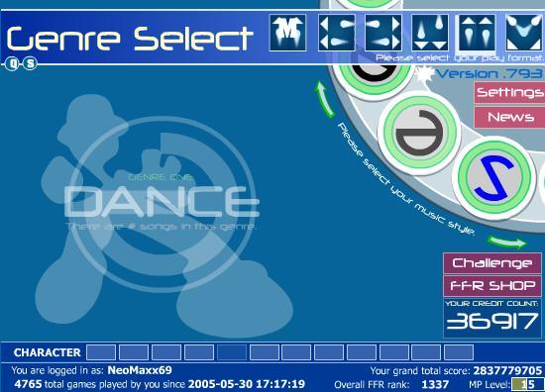This screenshot has width=545, height=392.
Task: Click the credit count display 36917
Action: [492, 321]
